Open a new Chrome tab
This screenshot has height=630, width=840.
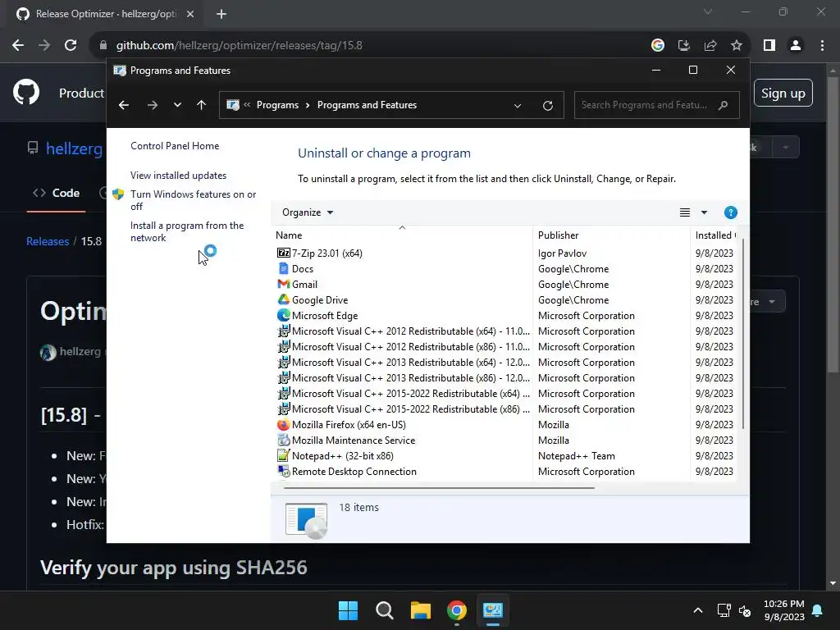pos(221,14)
